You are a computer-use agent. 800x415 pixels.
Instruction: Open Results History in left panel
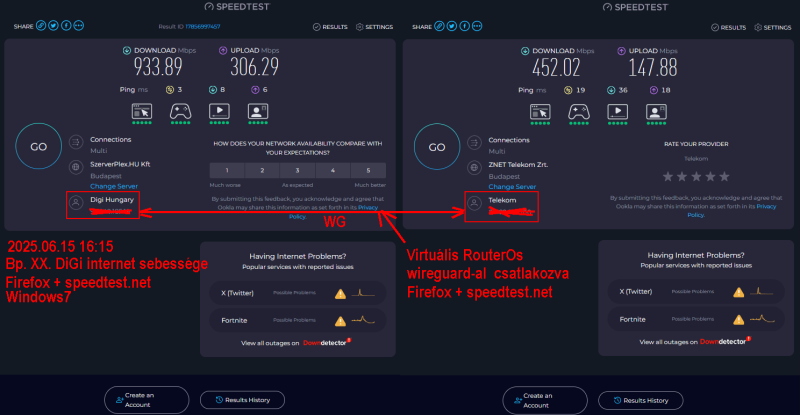[242, 400]
